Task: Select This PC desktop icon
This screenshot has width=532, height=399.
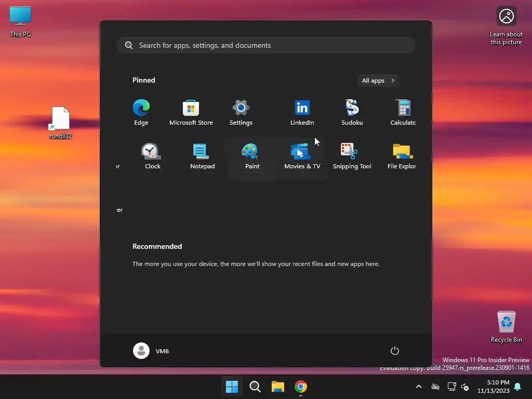Action: (20, 22)
